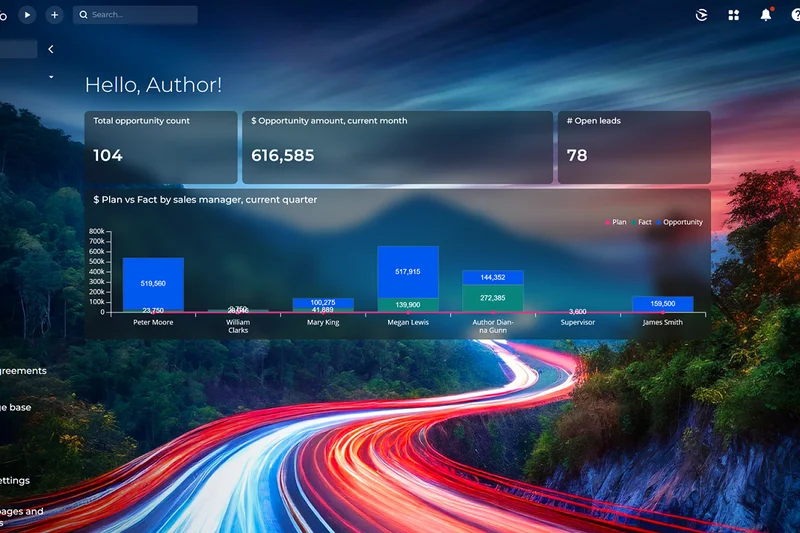The height and width of the screenshot is (533, 800).
Task: Open the notifications bell
Action: tap(766, 15)
